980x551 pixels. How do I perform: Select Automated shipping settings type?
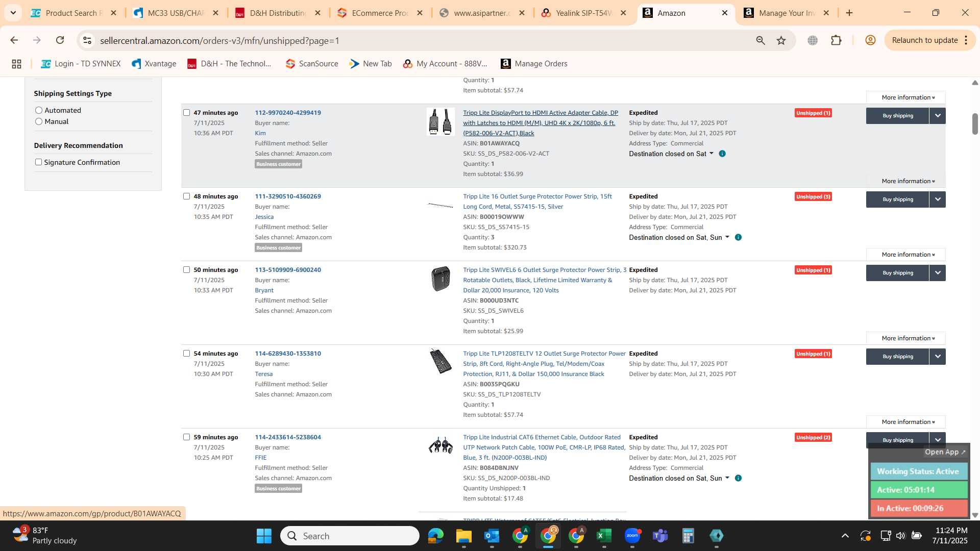coord(39,110)
